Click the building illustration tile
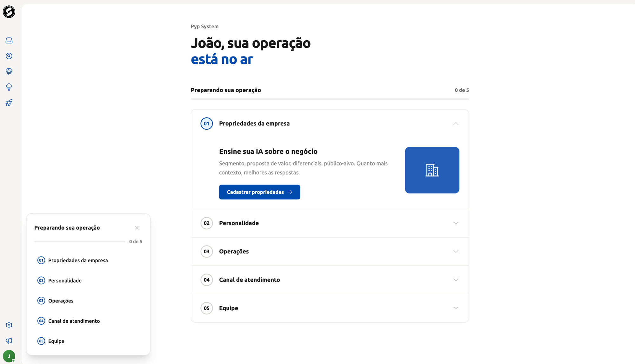 (432, 170)
